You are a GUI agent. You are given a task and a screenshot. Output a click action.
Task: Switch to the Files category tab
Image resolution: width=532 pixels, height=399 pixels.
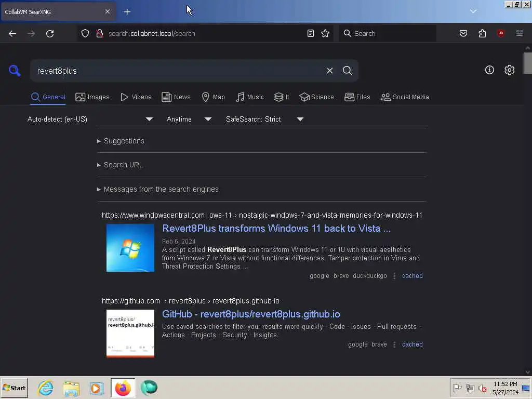357,97
